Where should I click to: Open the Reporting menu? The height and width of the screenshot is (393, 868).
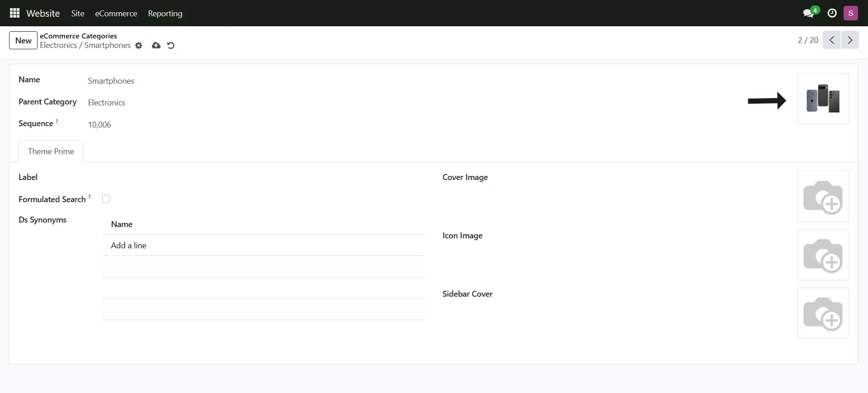click(165, 14)
